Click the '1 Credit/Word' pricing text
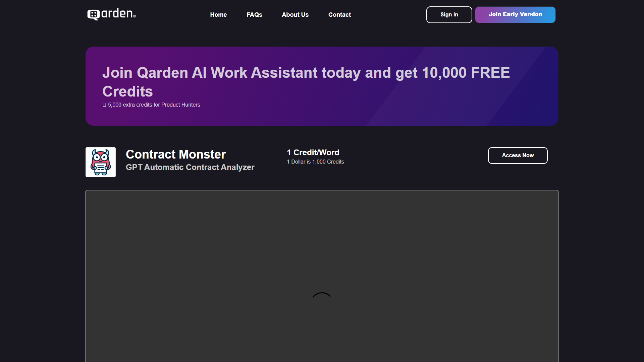644x362 pixels. pyautogui.click(x=313, y=153)
